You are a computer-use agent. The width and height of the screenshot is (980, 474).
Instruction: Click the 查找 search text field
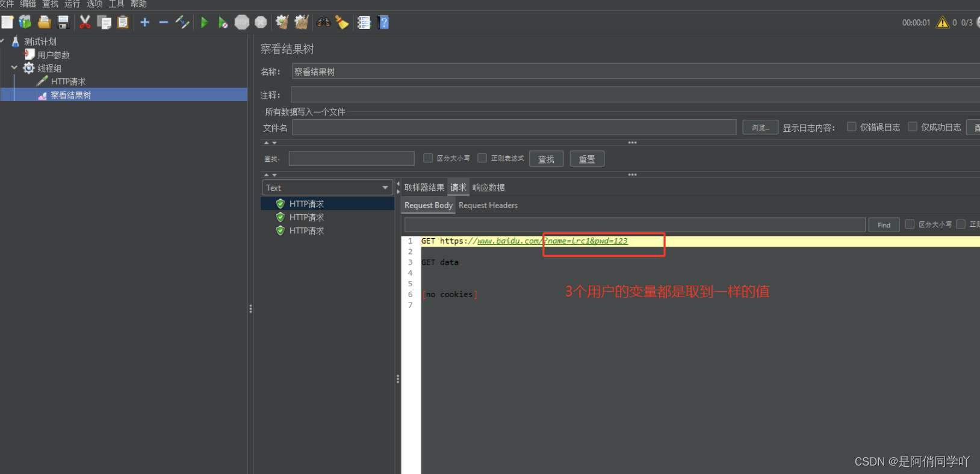(352, 158)
